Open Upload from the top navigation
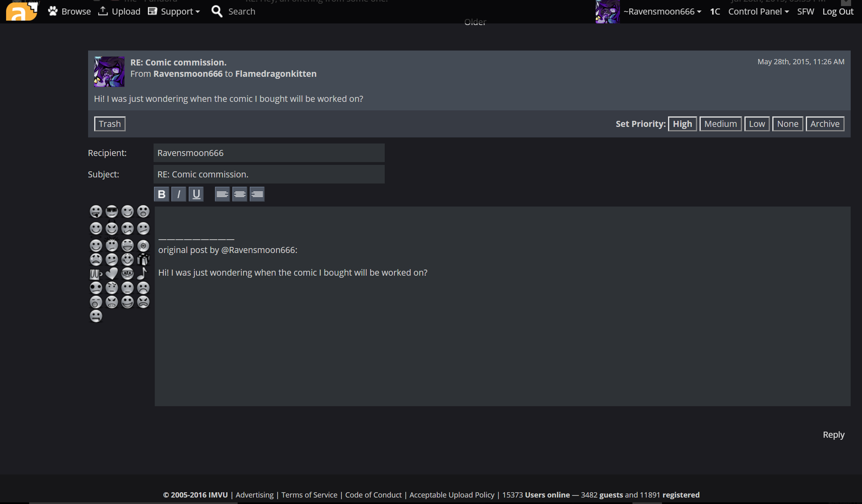862x504 pixels. (x=120, y=11)
